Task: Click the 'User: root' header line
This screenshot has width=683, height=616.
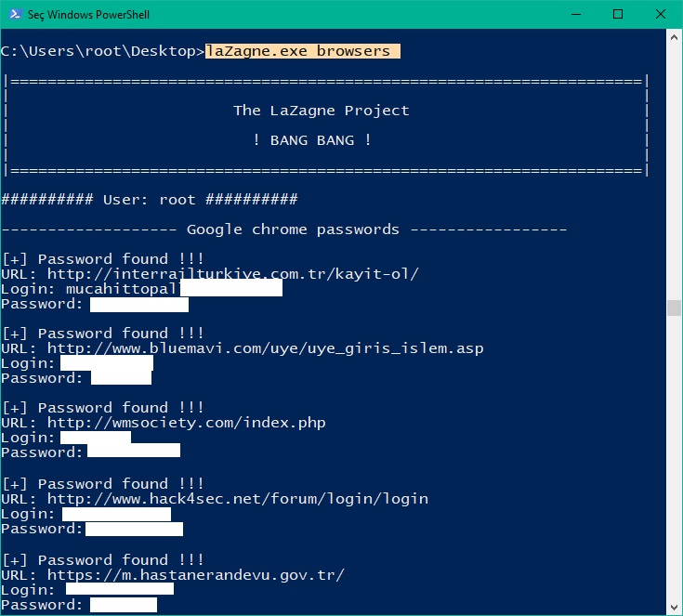Action: (150, 200)
